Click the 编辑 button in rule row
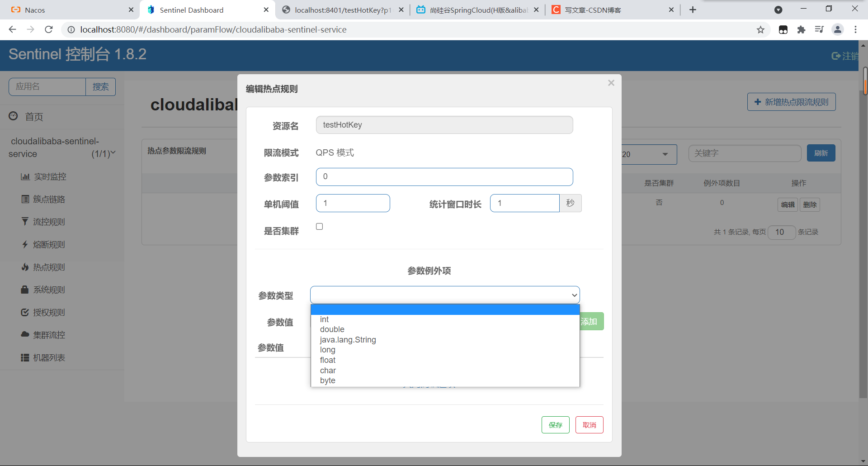The height and width of the screenshot is (466, 868). pos(788,204)
